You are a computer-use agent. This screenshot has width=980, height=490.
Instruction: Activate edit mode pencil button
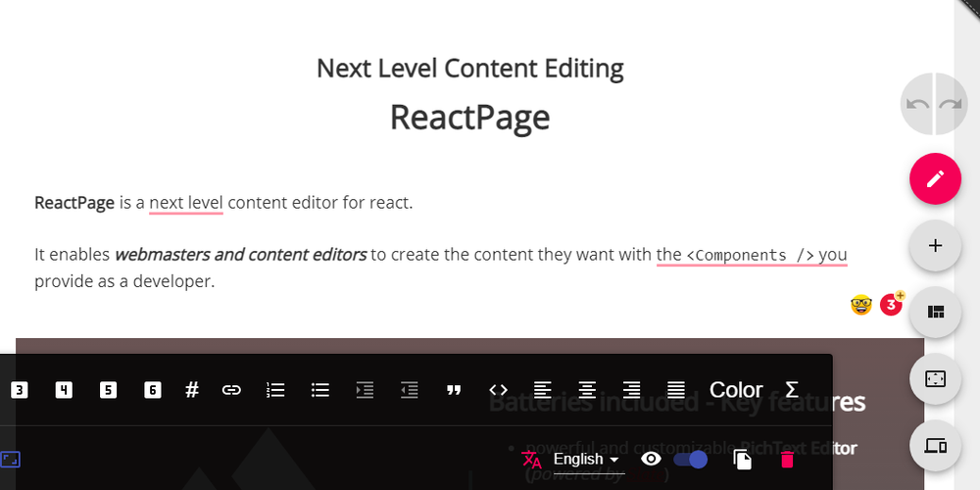(935, 178)
